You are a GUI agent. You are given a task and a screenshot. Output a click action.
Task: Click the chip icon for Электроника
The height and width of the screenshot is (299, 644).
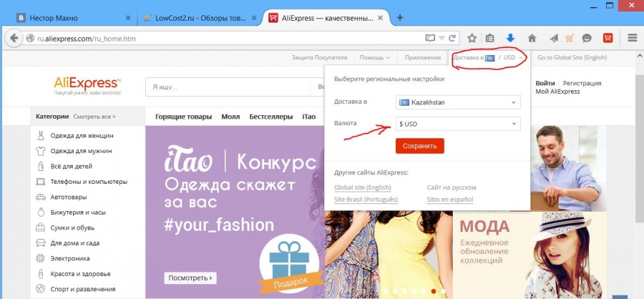[x=40, y=258]
